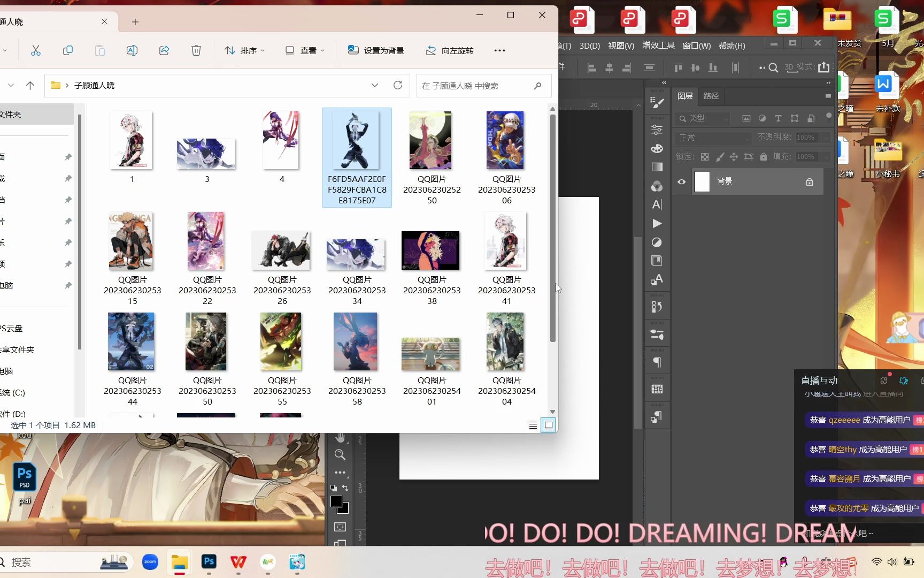This screenshot has height=578, width=924.
Task: Click 向左旋转 rotate left button
Action: coord(450,50)
